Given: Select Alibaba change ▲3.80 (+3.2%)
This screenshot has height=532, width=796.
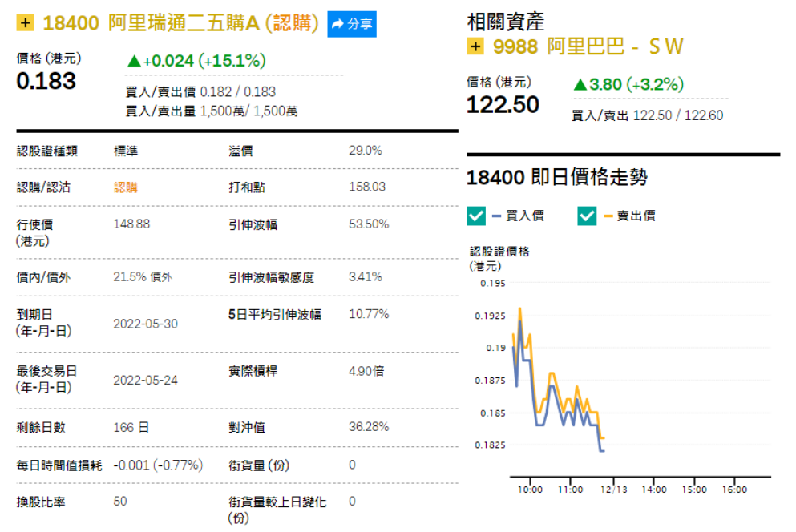Looking at the screenshot, I should [x=628, y=84].
